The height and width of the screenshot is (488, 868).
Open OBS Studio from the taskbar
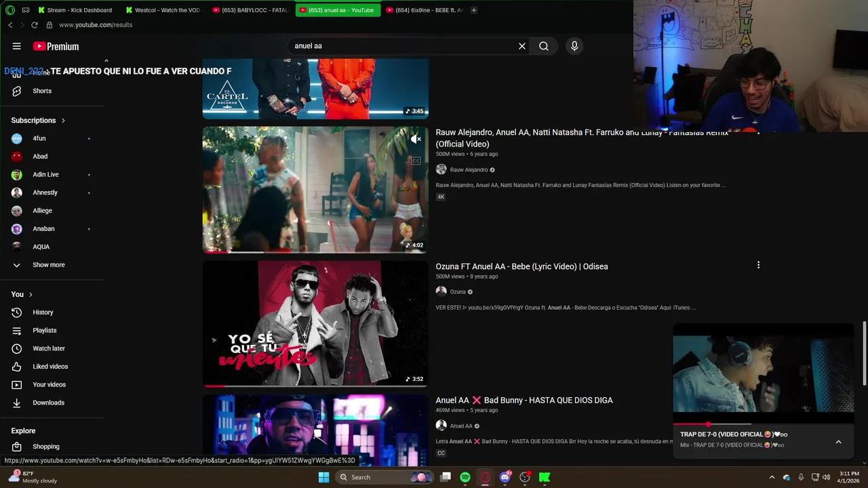point(525,477)
